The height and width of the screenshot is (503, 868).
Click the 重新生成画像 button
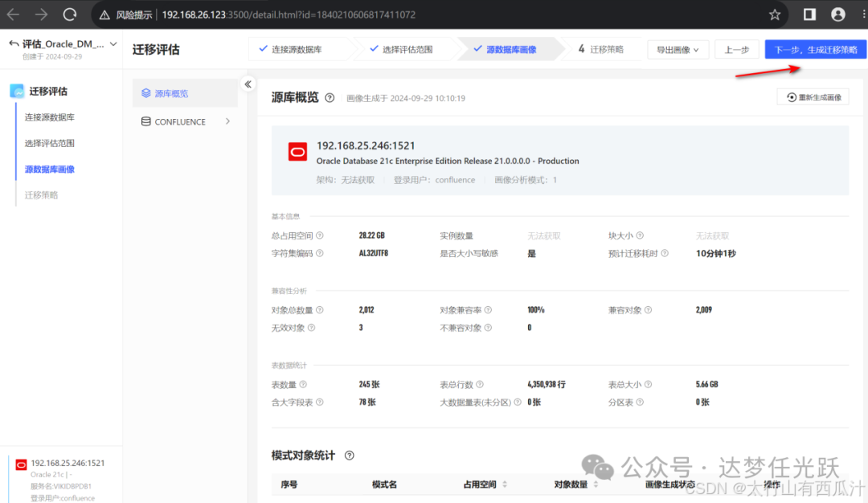[x=813, y=97]
